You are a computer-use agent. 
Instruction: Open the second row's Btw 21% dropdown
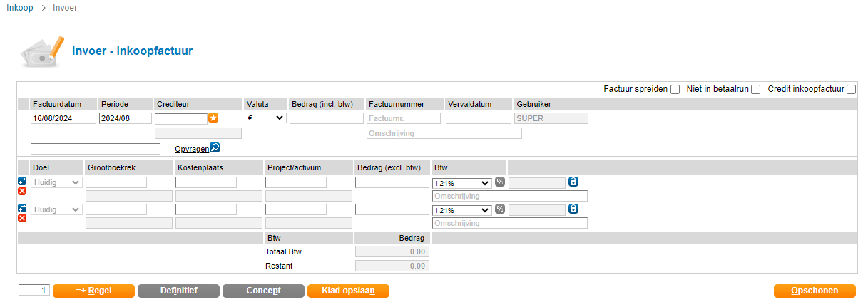point(462,209)
